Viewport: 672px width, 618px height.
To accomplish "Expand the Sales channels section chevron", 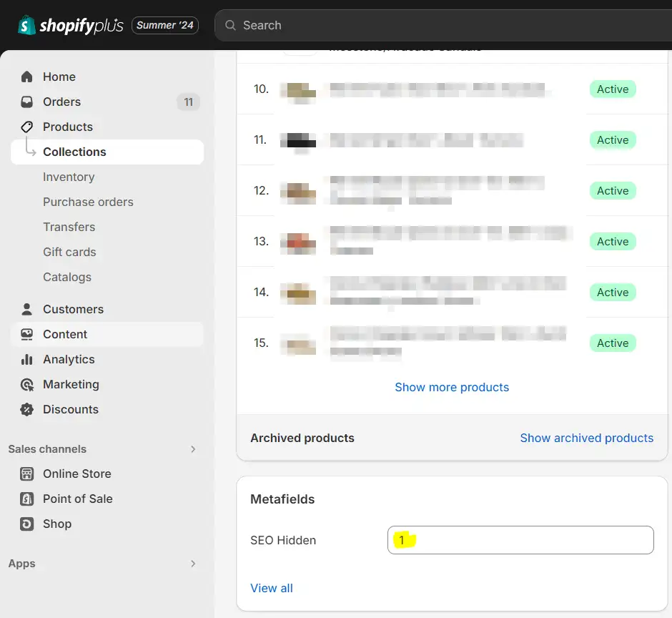I will point(193,449).
